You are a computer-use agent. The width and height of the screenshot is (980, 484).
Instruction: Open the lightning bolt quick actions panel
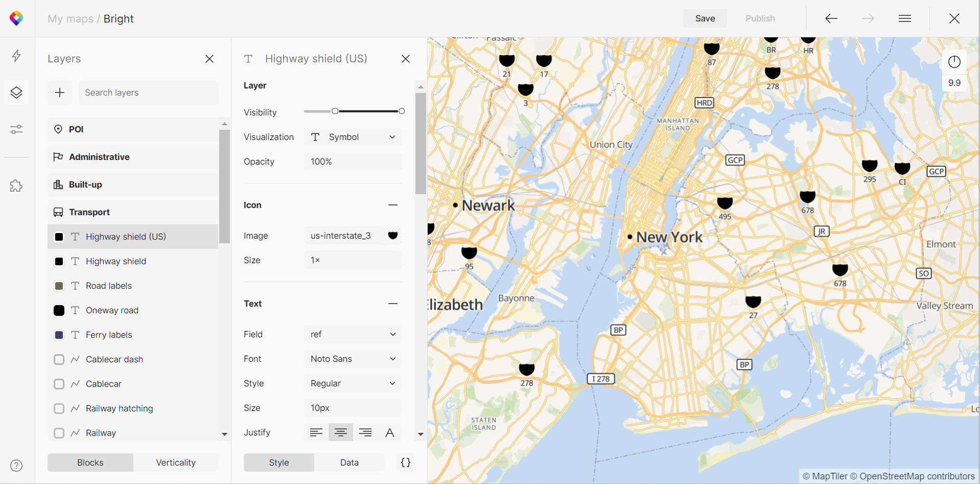coord(16,56)
